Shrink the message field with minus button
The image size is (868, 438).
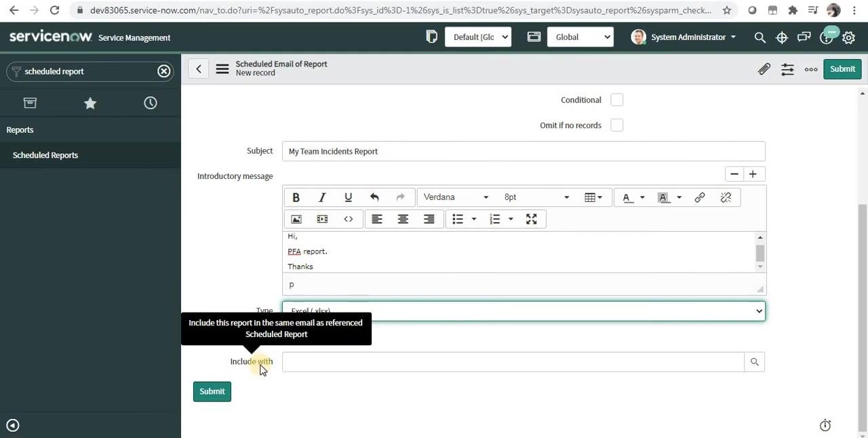pyautogui.click(x=734, y=174)
